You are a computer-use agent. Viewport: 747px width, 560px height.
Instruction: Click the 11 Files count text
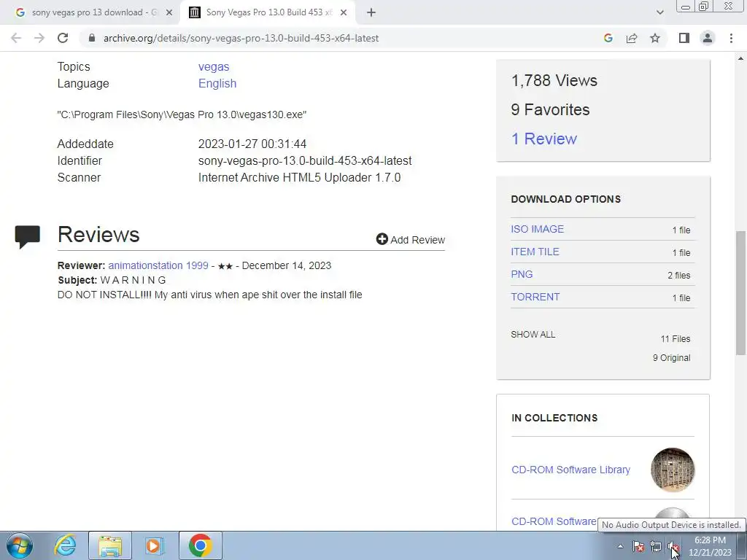[x=675, y=338]
